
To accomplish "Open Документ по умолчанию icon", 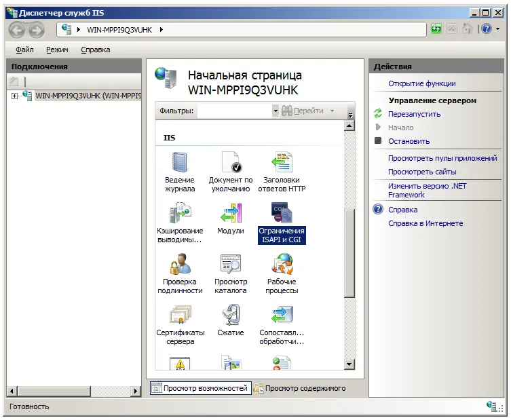I will click(x=231, y=162).
